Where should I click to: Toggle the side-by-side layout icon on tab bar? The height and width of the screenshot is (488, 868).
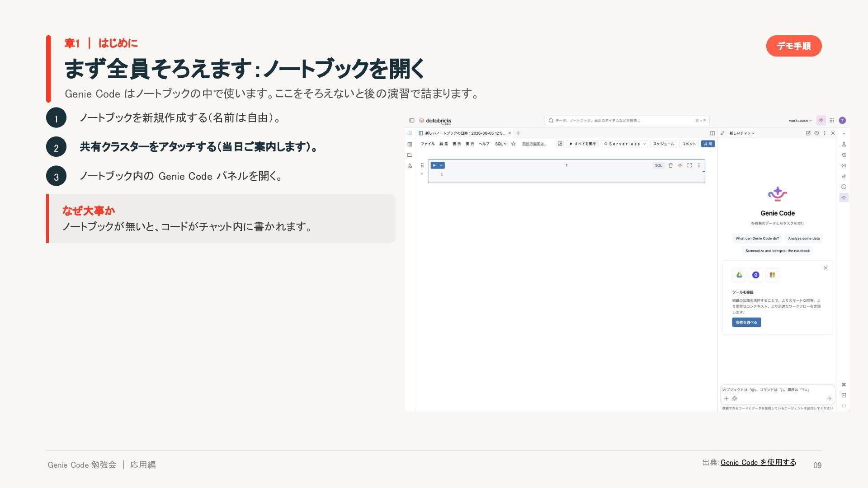click(x=712, y=133)
